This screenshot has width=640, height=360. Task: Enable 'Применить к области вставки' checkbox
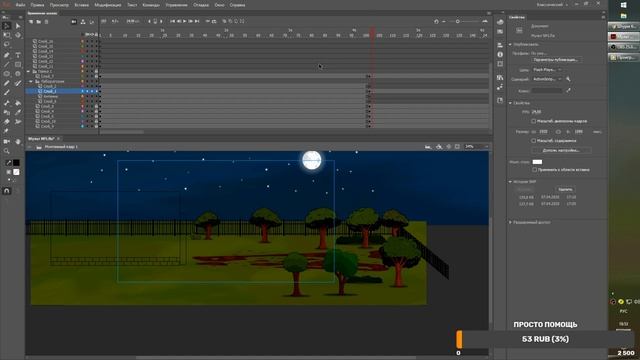coord(534,169)
